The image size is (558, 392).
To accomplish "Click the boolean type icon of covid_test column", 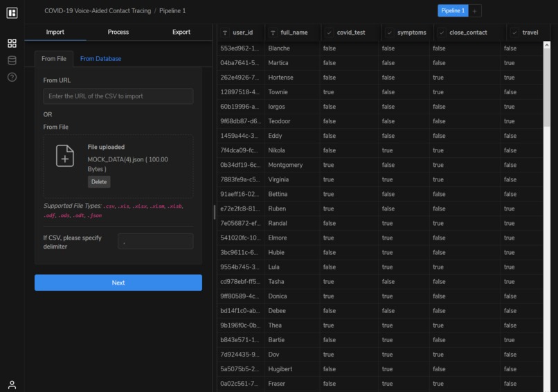I will click(x=329, y=33).
